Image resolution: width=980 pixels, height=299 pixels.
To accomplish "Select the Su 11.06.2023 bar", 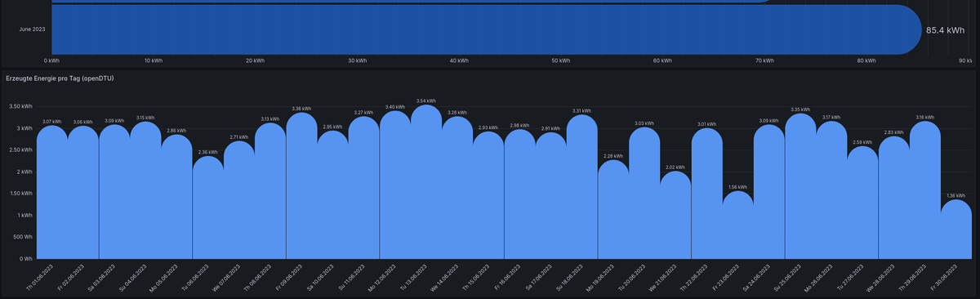I will (363, 188).
